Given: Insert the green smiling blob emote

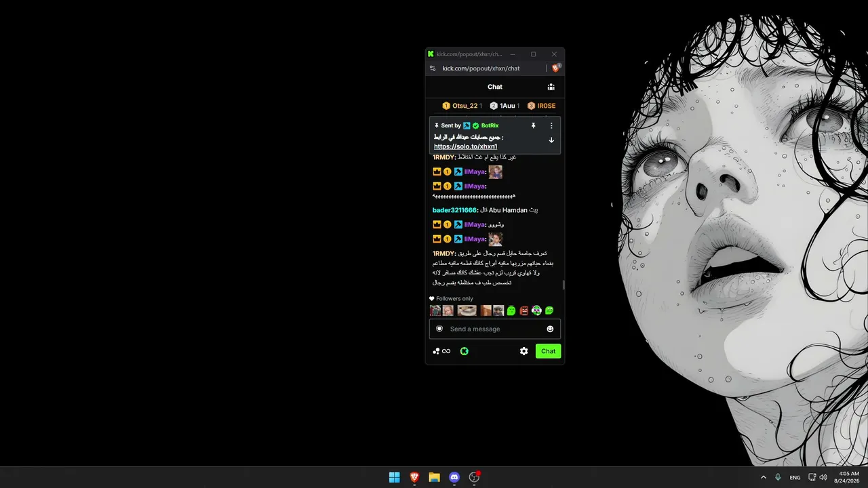Looking at the screenshot, I should click(x=549, y=310).
